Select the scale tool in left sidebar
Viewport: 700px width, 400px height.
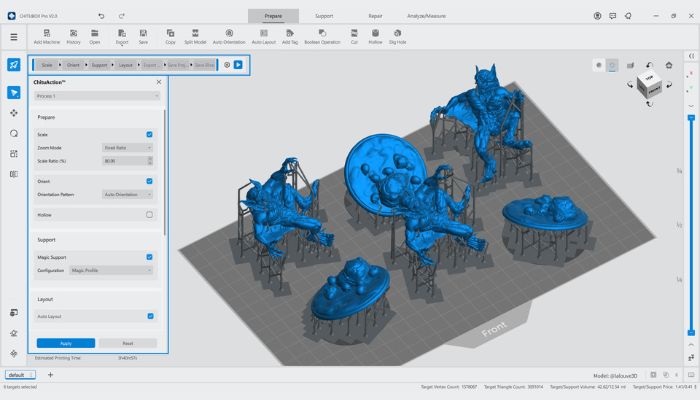(14, 154)
